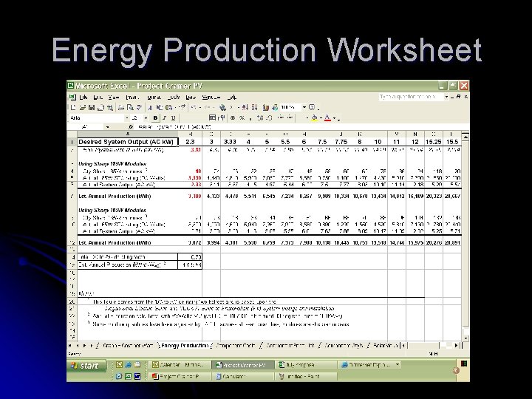Open the Window menu

[x=211, y=97]
